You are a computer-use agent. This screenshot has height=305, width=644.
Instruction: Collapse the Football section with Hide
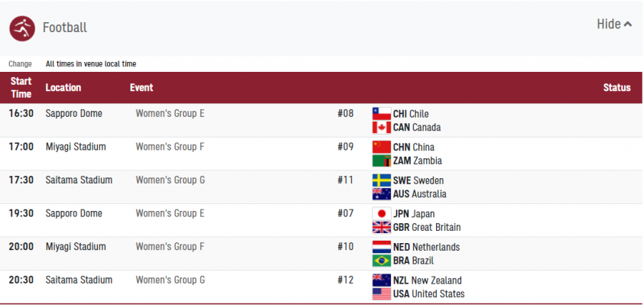click(x=614, y=24)
